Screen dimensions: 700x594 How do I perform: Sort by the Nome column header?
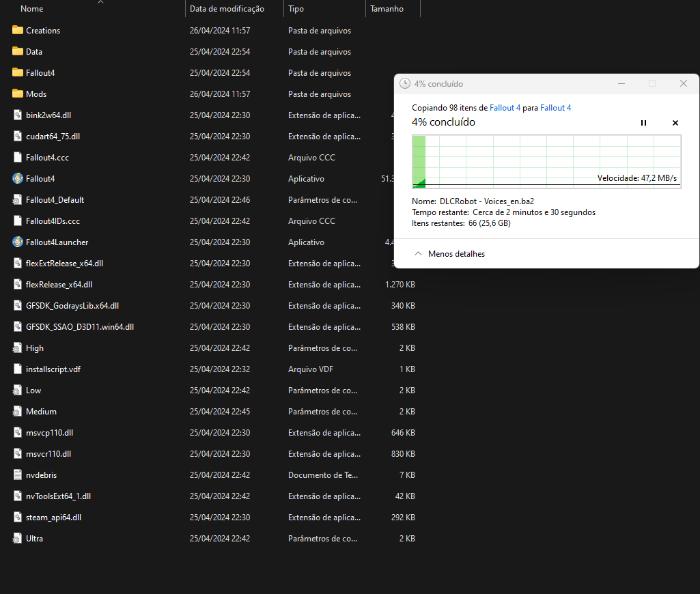[31, 8]
